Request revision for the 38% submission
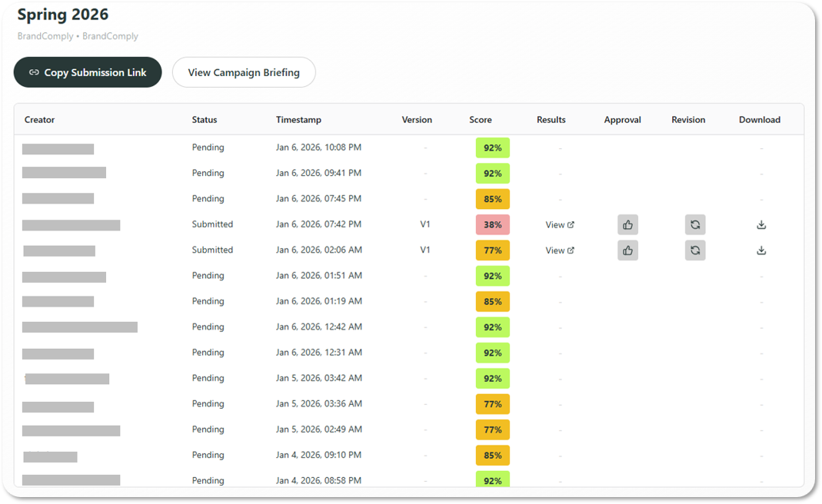Viewport: 822px width, 504px height. (x=695, y=225)
